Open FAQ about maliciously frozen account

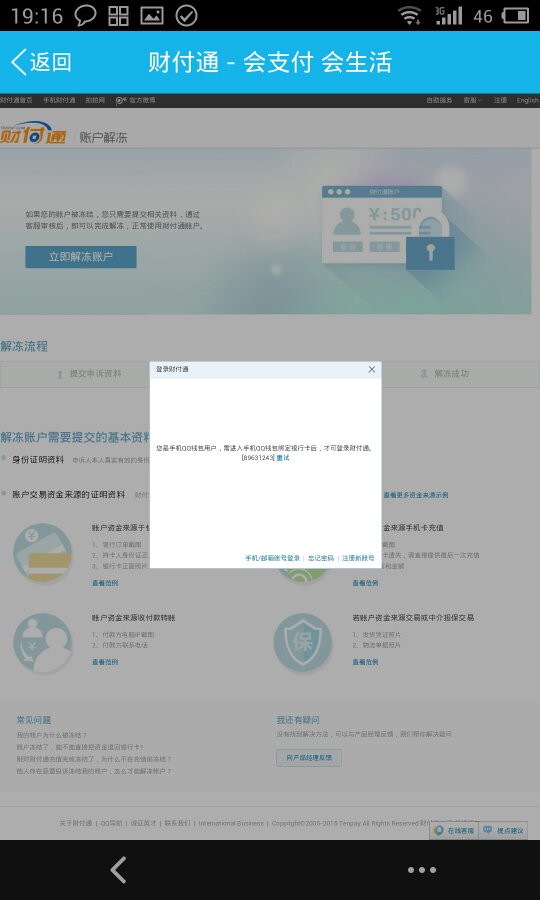tap(94, 771)
